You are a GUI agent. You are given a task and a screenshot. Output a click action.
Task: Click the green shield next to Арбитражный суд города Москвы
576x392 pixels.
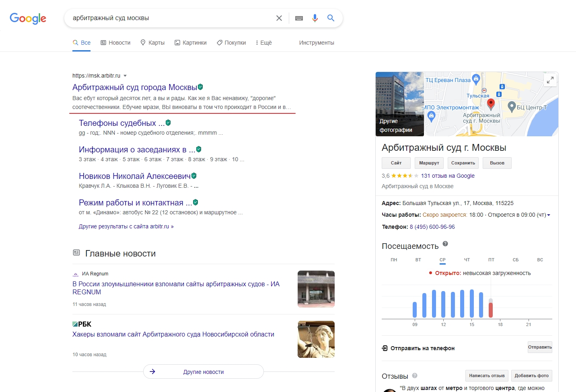[x=200, y=87]
